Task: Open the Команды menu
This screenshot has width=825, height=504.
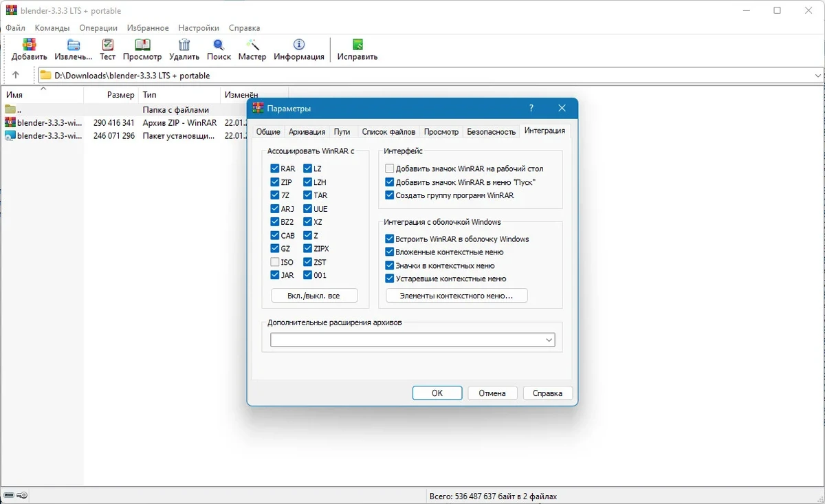Action: coord(52,28)
